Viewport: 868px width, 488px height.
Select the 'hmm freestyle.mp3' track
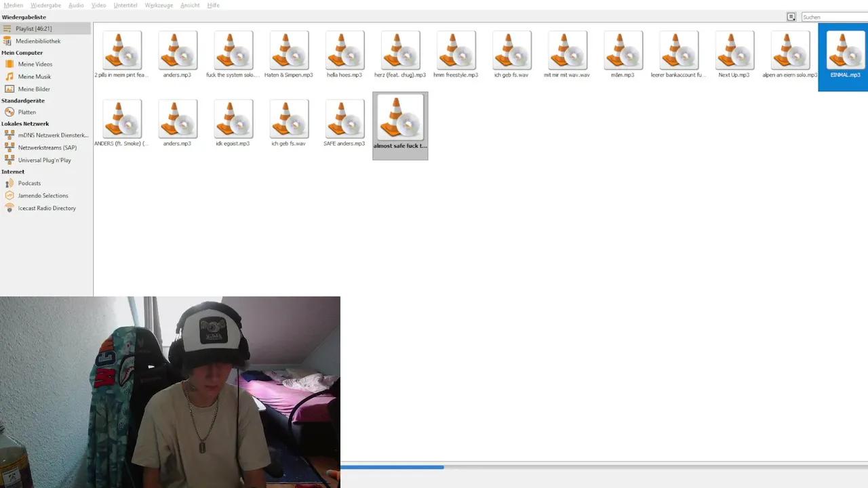point(456,54)
